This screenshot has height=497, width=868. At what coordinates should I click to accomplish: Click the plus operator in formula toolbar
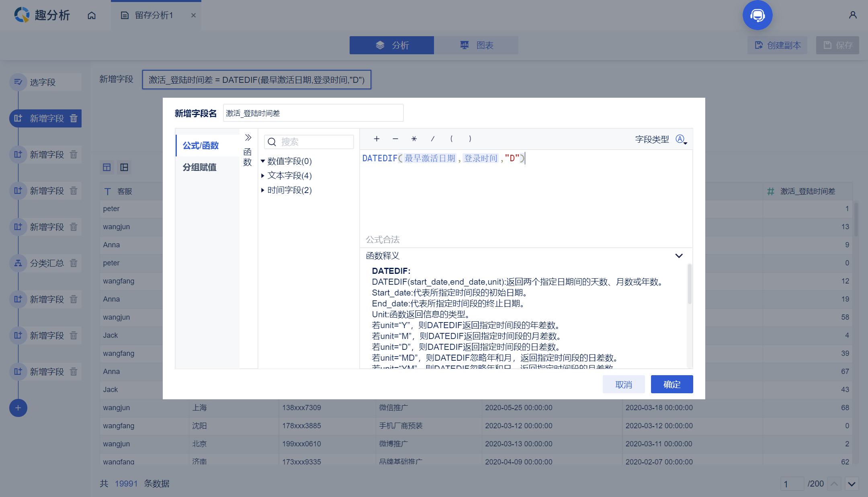click(x=377, y=139)
